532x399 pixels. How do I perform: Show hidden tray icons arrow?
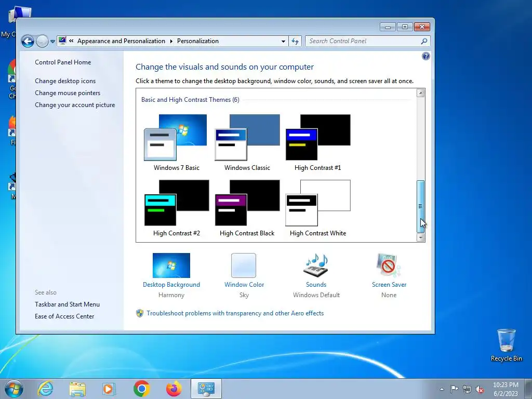coord(442,389)
